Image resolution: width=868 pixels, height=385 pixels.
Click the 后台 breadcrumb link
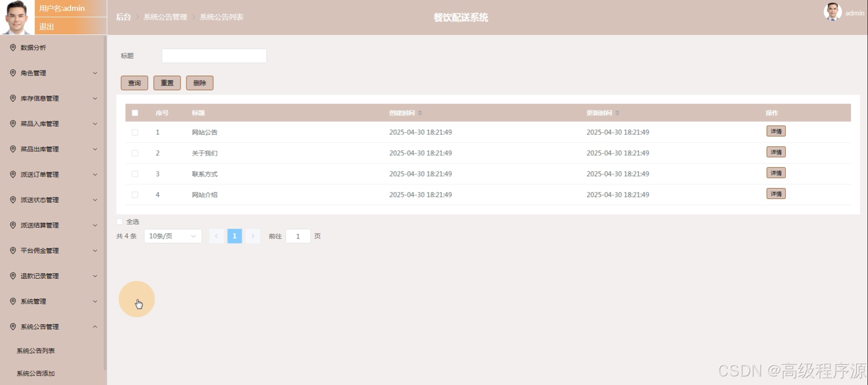pyautogui.click(x=123, y=17)
